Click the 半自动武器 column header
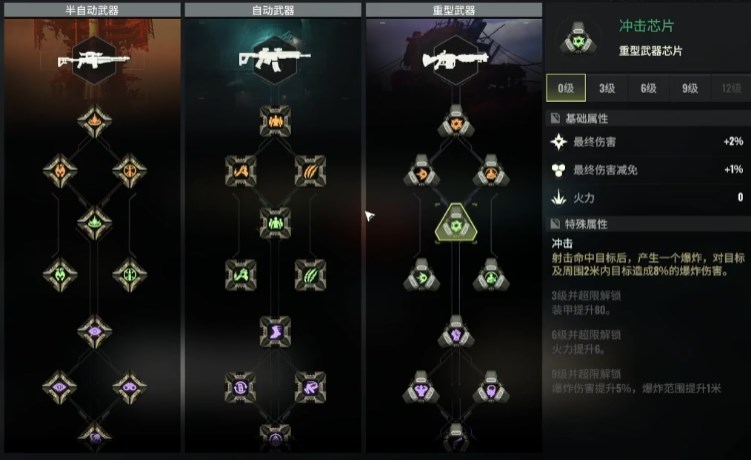The width and height of the screenshot is (751, 460). click(92, 10)
